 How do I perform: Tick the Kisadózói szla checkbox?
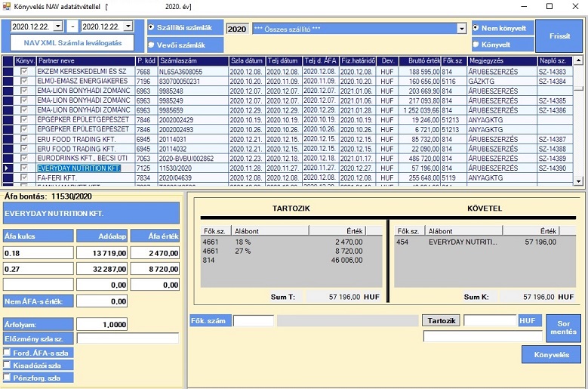8,365
